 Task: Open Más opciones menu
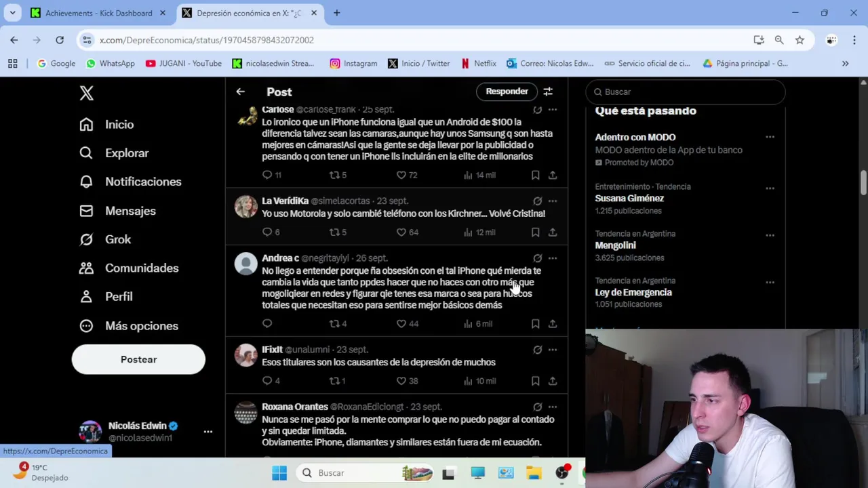pyautogui.click(x=129, y=326)
